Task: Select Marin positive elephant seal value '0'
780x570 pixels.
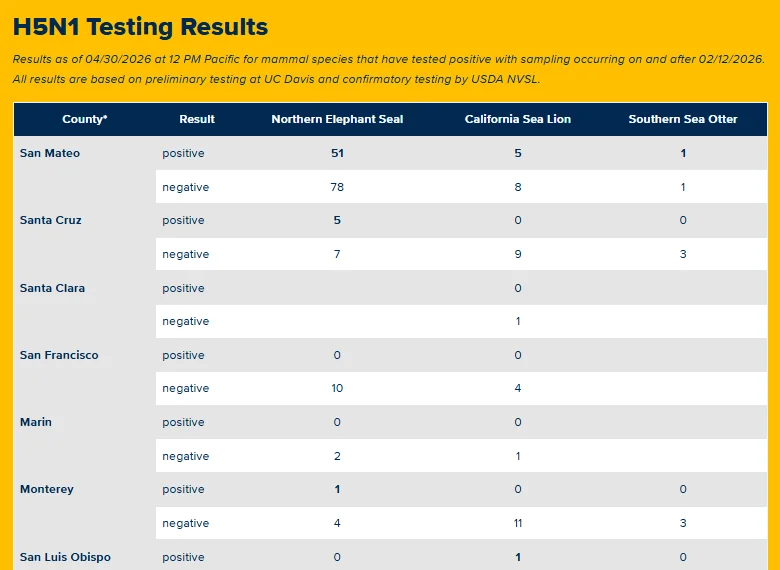Action: pyautogui.click(x=337, y=422)
